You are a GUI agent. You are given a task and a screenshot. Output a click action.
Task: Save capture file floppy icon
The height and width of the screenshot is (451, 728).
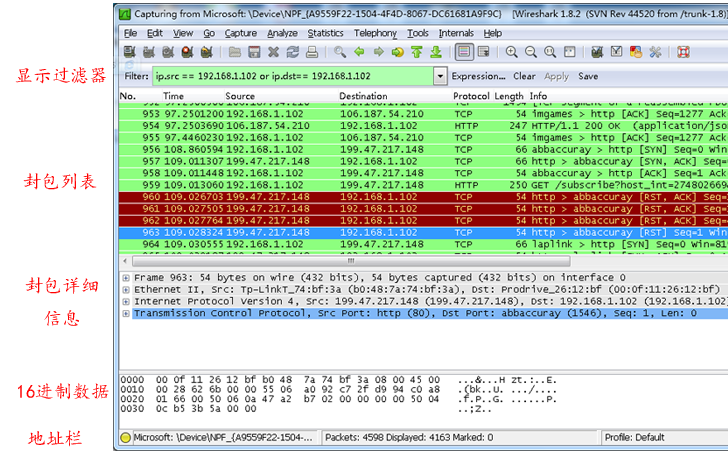pos(254,52)
